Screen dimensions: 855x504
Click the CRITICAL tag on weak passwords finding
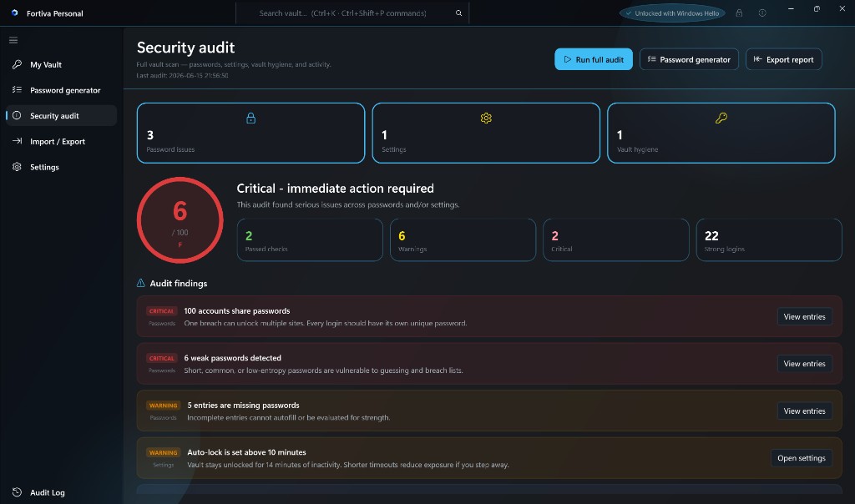pyautogui.click(x=161, y=358)
